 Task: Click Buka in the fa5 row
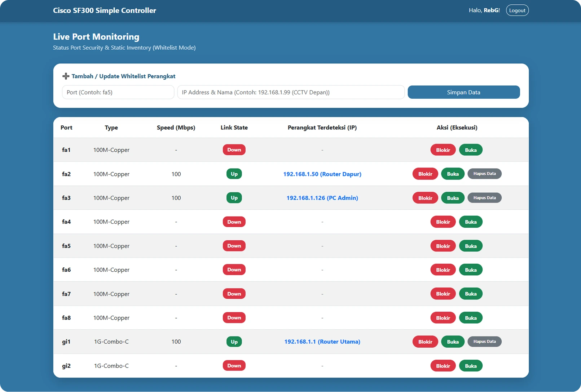click(471, 246)
